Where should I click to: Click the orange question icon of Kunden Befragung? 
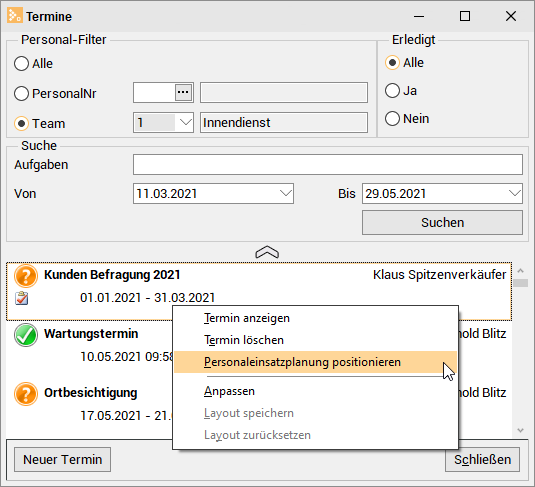point(26,276)
